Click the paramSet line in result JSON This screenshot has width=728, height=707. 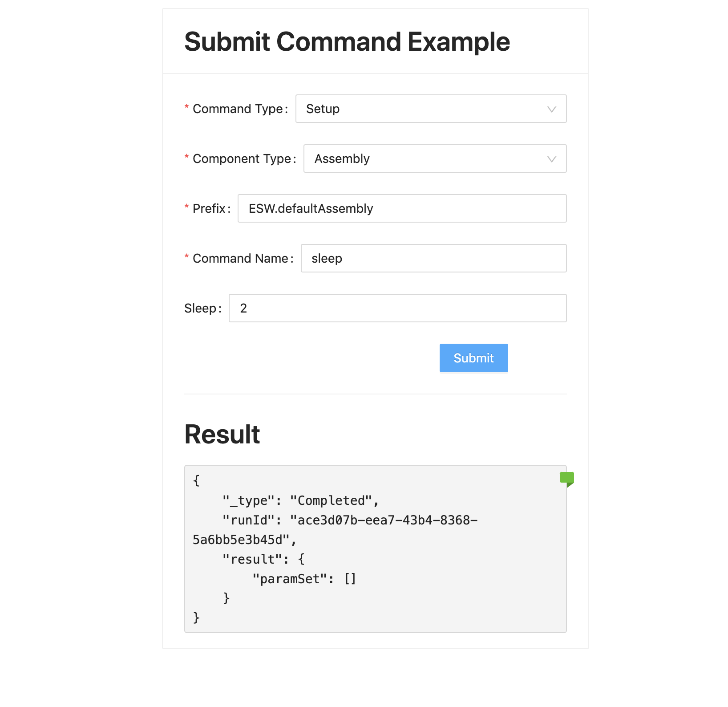304,579
